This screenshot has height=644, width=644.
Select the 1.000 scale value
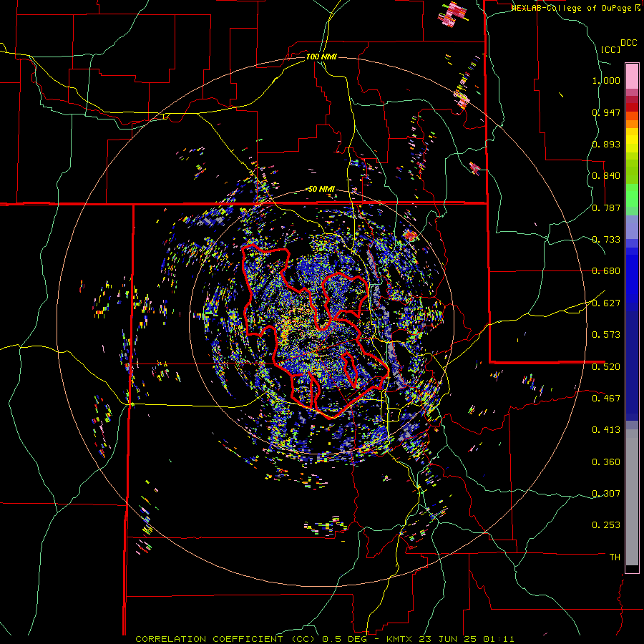pyautogui.click(x=606, y=80)
